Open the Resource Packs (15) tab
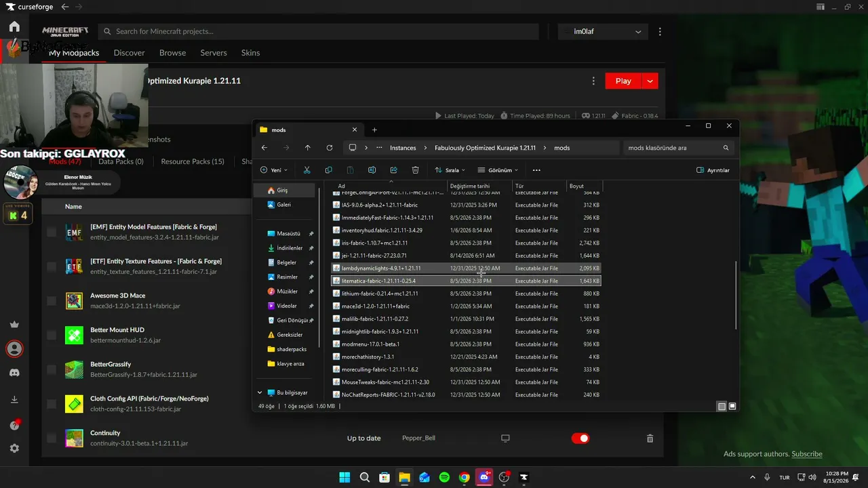Image resolution: width=868 pixels, height=488 pixels. (193, 162)
